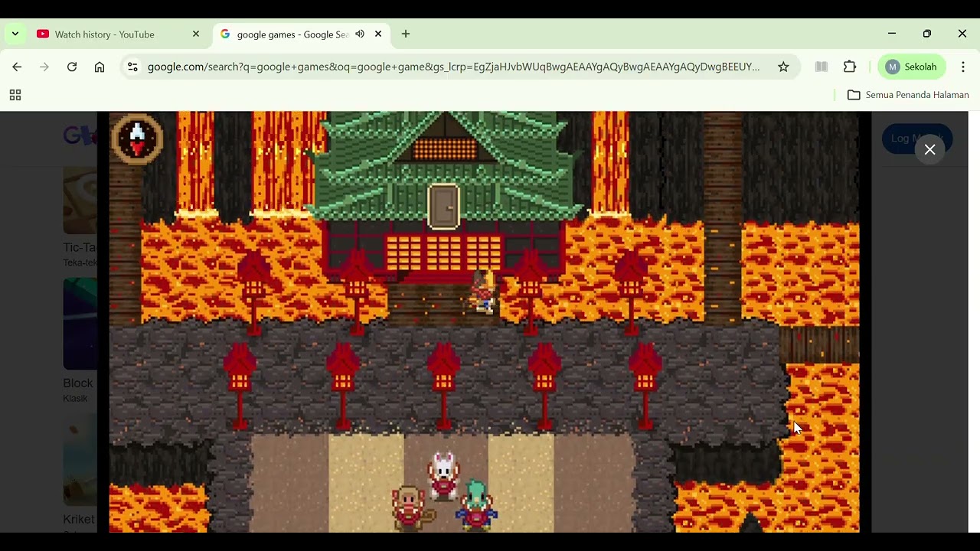
Task: Minimize the browser window
Action: (892, 34)
